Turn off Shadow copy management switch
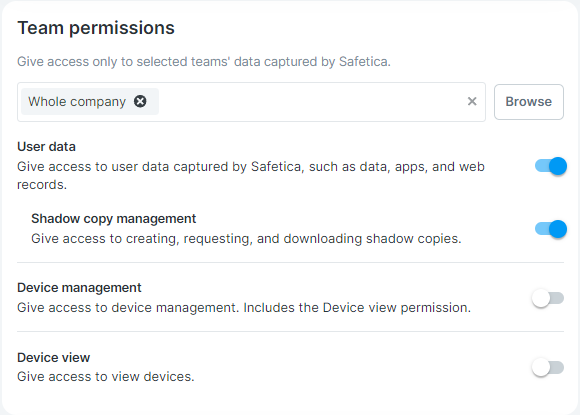580x415 pixels. pos(550,229)
